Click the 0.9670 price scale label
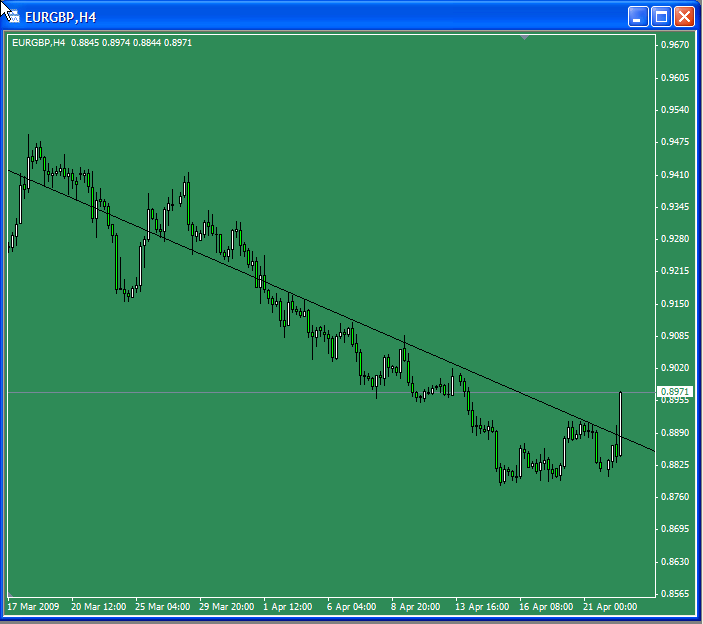Viewport: 703px width, 624px height. (675, 45)
